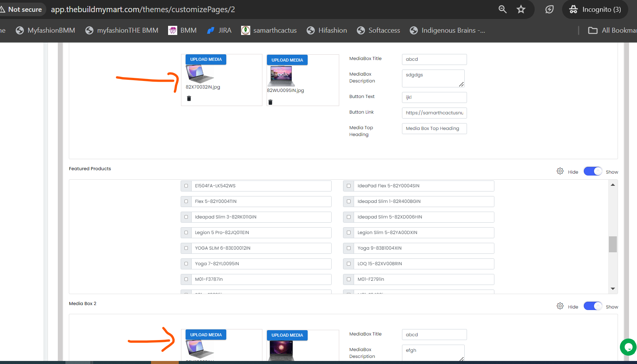Screen dimensions: 637x364
Task: Click the search magnifier icon in address bar
Action: tap(502, 9)
